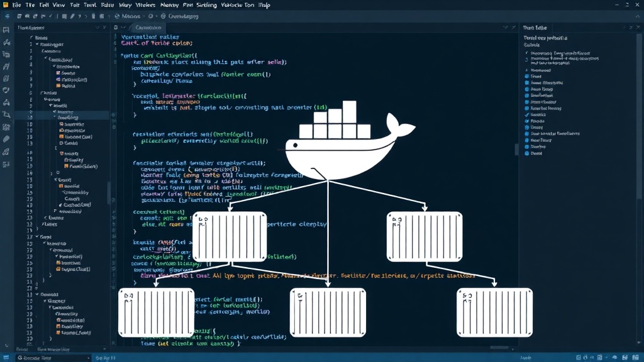Image resolution: width=644 pixels, height=362 pixels.
Task: Select the right side panel's header tab
Action: click(535, 28)
